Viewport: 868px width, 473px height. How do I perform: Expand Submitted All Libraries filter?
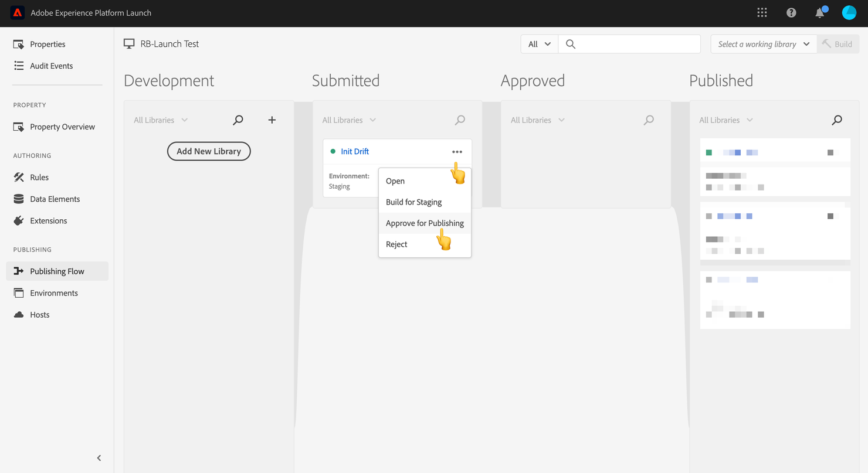coord(349,120)
